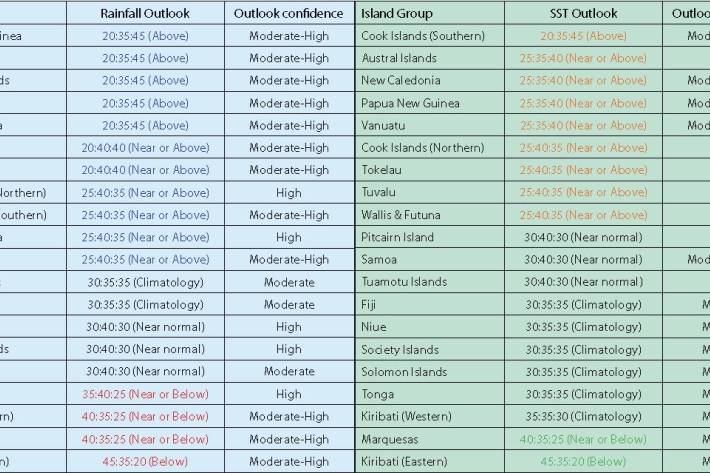Click the green 45:35:20 (Below) SST value
The width and height of the screenshot is (710, 473).
(x=583, y=461)
